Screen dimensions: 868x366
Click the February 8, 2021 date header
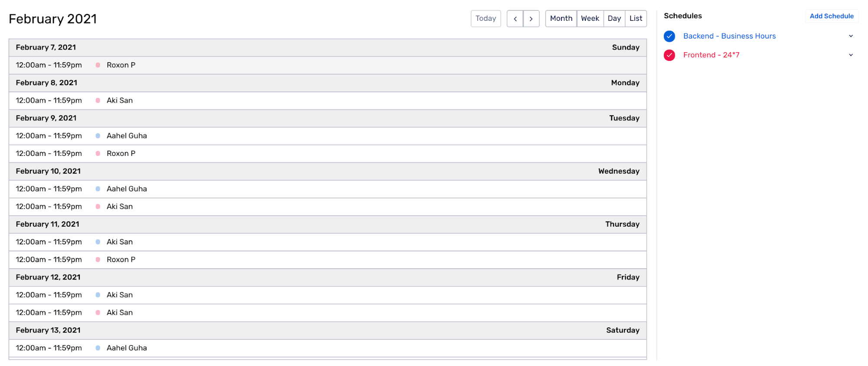[46, 82]
